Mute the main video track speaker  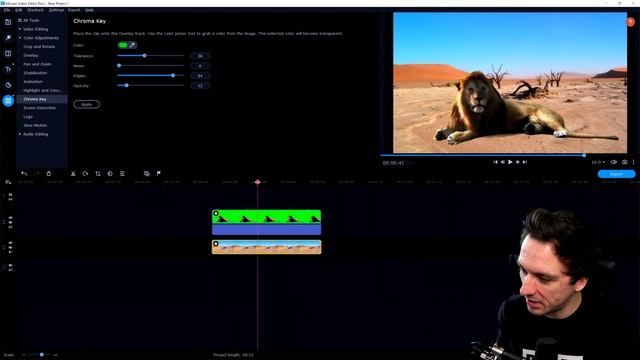coord(10,247)
